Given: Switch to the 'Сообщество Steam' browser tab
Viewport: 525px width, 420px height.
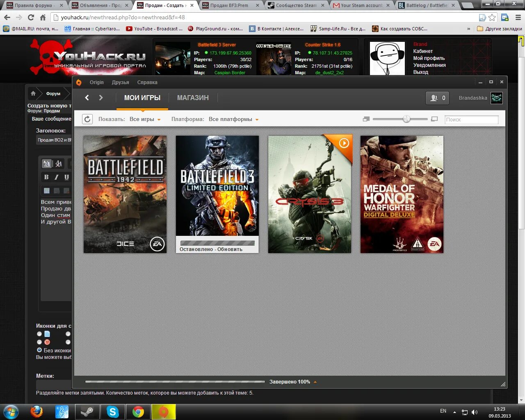Looking at the screenshot, I should pyautogui.click(x=297, y=5).
